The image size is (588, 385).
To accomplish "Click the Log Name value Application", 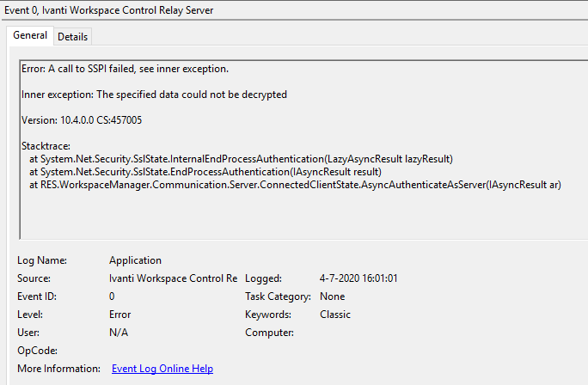I will (135, 260).
